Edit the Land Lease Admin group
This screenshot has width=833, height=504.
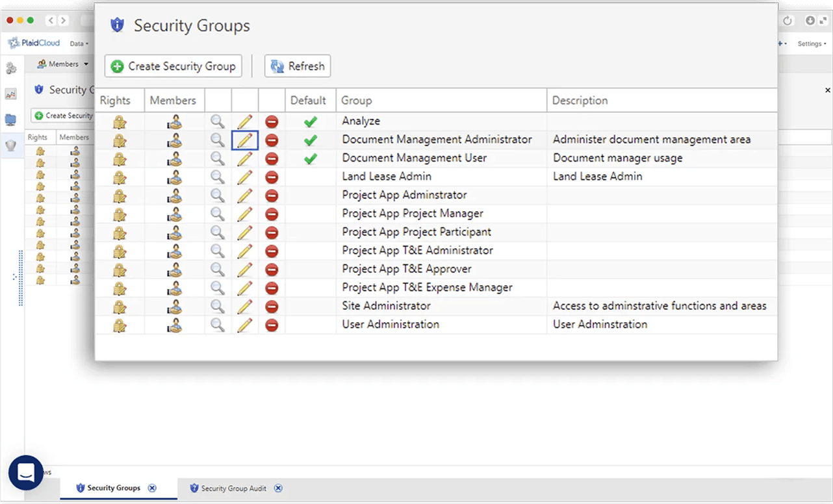pyautogui.click(x=245, y=177)
